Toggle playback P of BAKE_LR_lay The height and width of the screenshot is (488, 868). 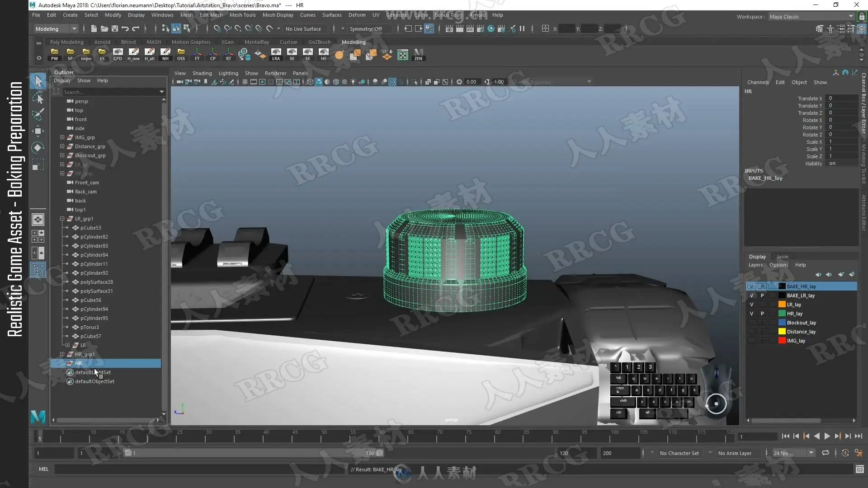click(762, 296)
